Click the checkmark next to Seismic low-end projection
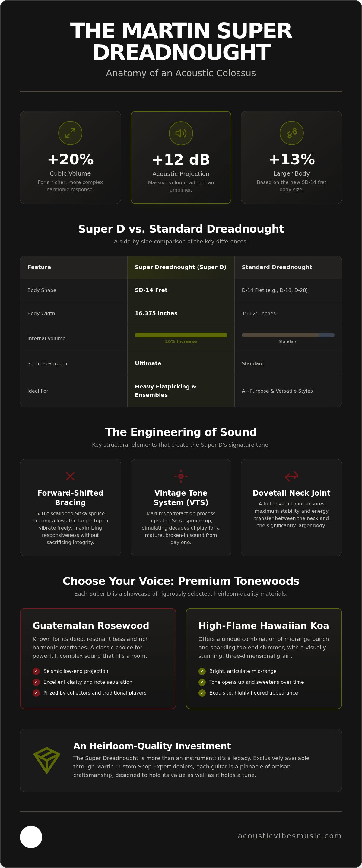This screenshot has height=868, width=362. [36, 671]
